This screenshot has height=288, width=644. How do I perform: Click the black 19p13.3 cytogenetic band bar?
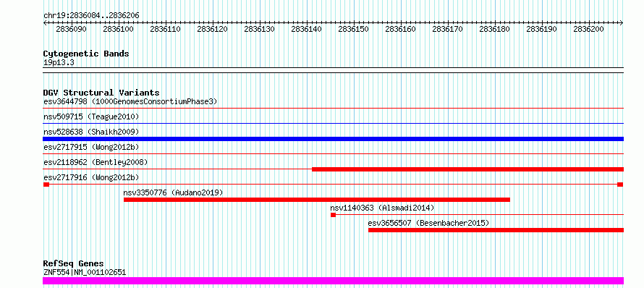point(333,70)
